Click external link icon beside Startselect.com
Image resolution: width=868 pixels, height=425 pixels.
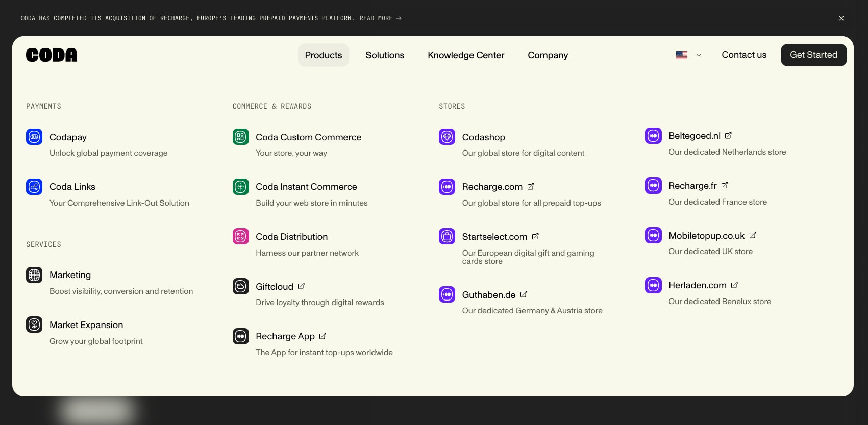pyautogui.click(x=535, y=236)
